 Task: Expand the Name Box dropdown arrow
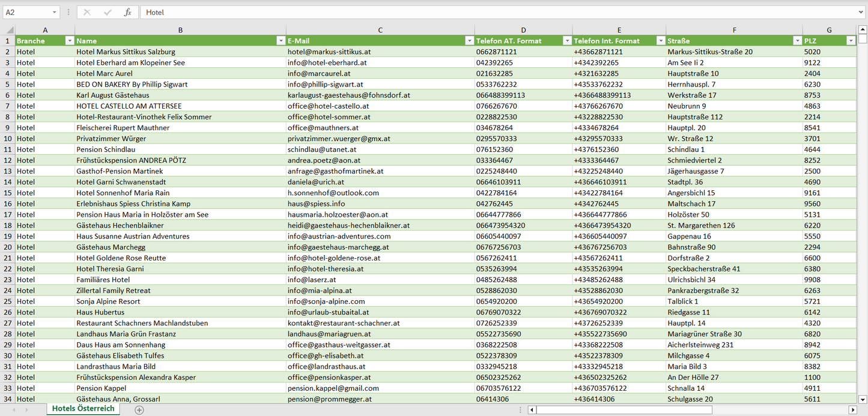click(55, 12)
